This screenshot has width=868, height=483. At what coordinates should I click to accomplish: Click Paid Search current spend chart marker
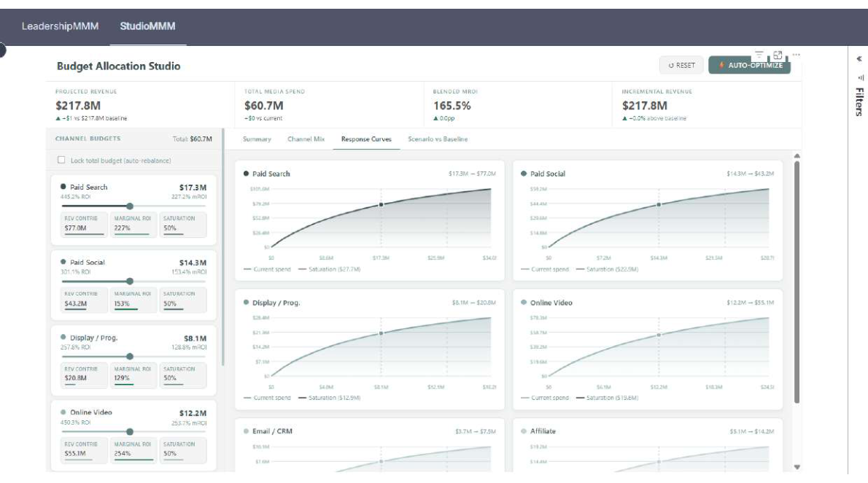click(381, 205)
